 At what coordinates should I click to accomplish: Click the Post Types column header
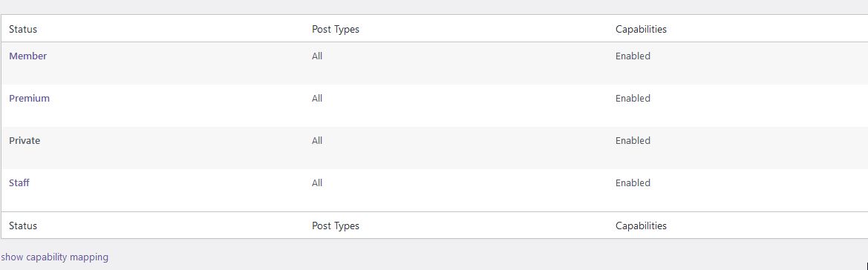pos(336,30)
